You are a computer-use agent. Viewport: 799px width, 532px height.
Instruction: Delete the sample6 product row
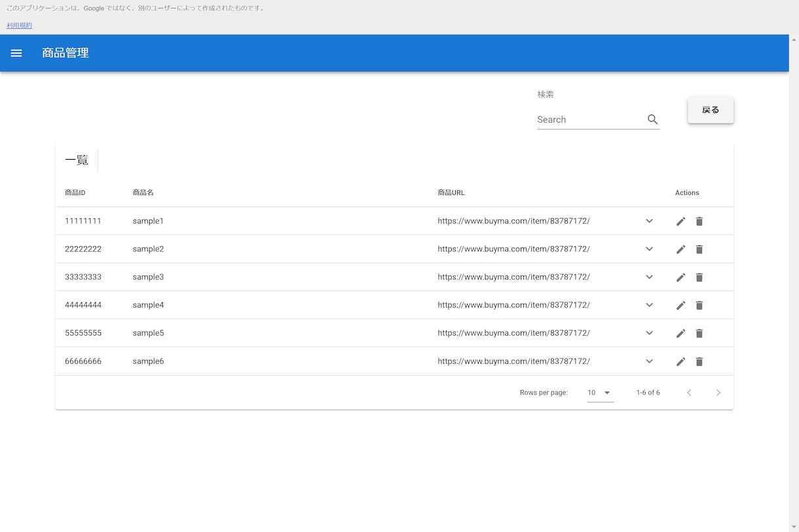[x=699, y=362]
